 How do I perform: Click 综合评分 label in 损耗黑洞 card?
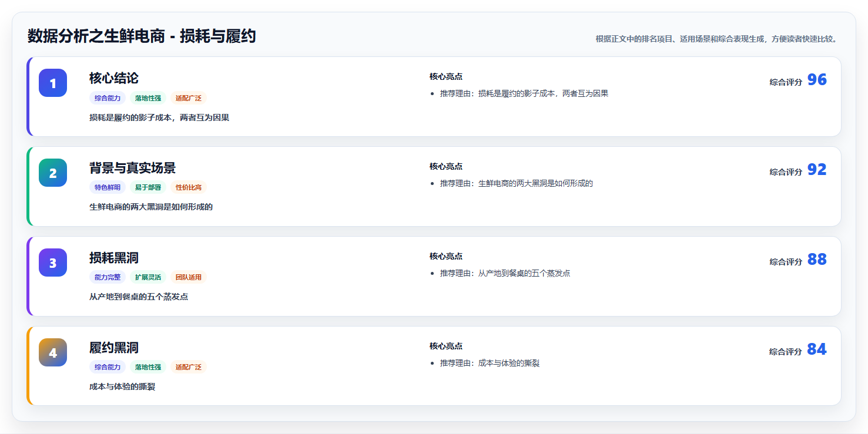786,262
